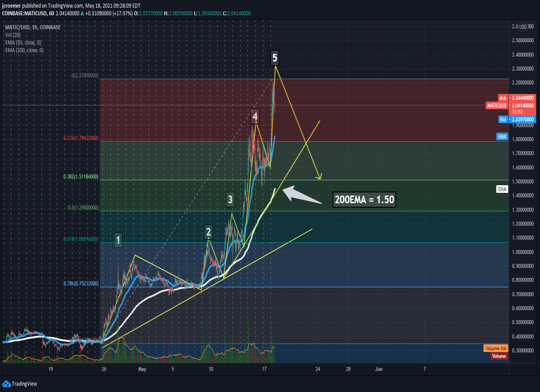Image resolution: width=540 pixels, height=392 pixels.
Task: Select the EMA (50, close, 0) legend
Action: pos(23,43)
